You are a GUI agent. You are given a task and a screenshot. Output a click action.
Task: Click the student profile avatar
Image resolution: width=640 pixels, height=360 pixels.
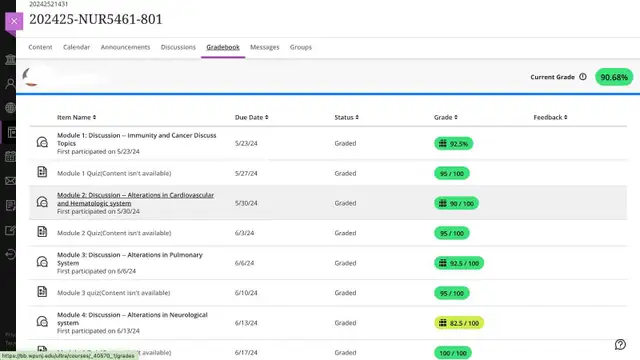coord(31,77)
